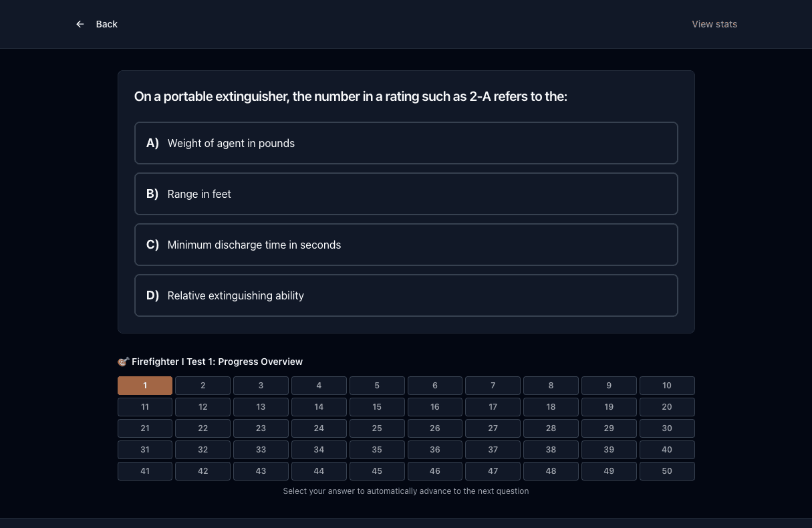812x528 pixels.
Task: Pick answer C Minimum discharge time in seconds
Action: pyautogui.click(x=406, y=245)
